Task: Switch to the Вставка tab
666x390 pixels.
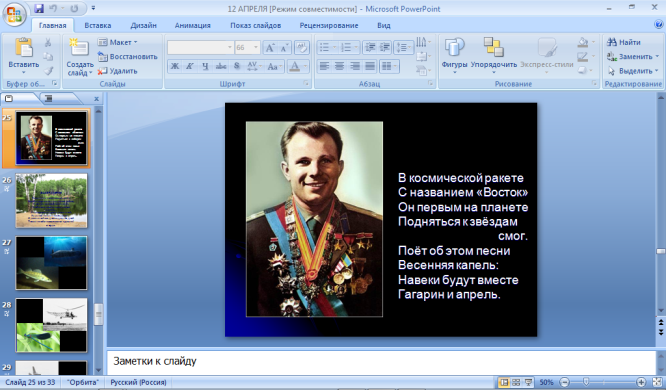Action: [98, 25]
